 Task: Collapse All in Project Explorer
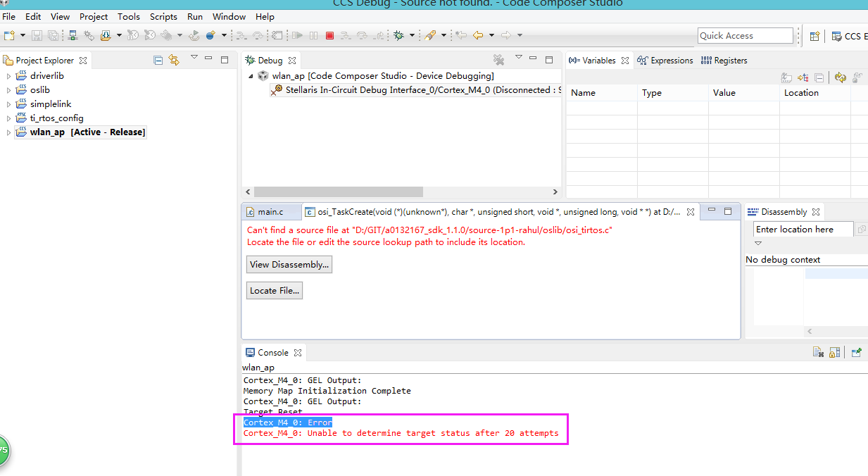[x=158, y=61]
